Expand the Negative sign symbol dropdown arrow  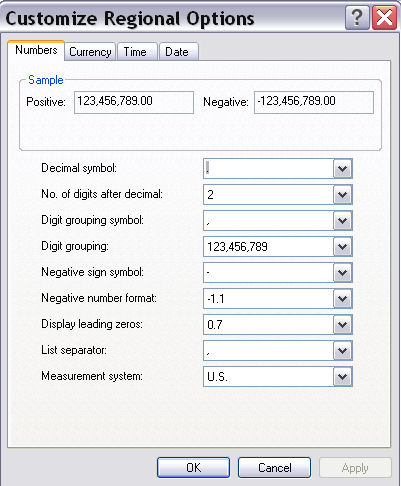[x=342, y=273]
